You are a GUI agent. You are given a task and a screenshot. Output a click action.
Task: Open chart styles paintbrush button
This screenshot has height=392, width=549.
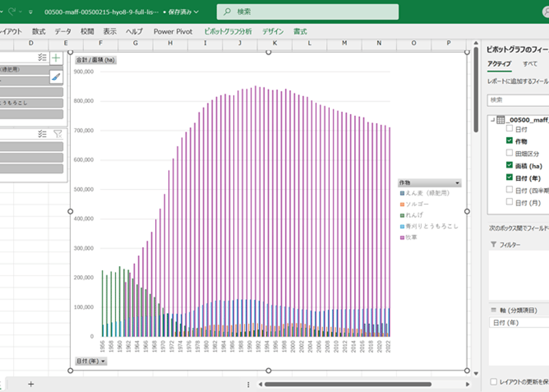[x=56, y=77]
